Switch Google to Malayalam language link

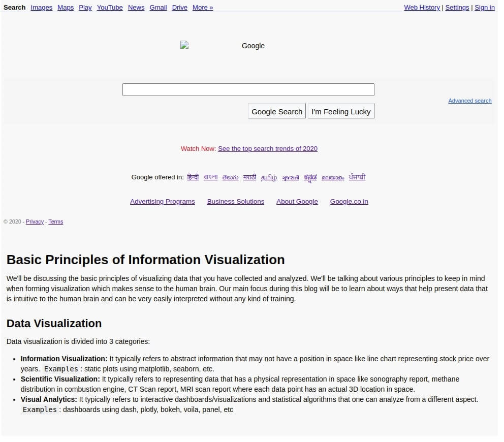pyautogui.click(x=333, y=177)
